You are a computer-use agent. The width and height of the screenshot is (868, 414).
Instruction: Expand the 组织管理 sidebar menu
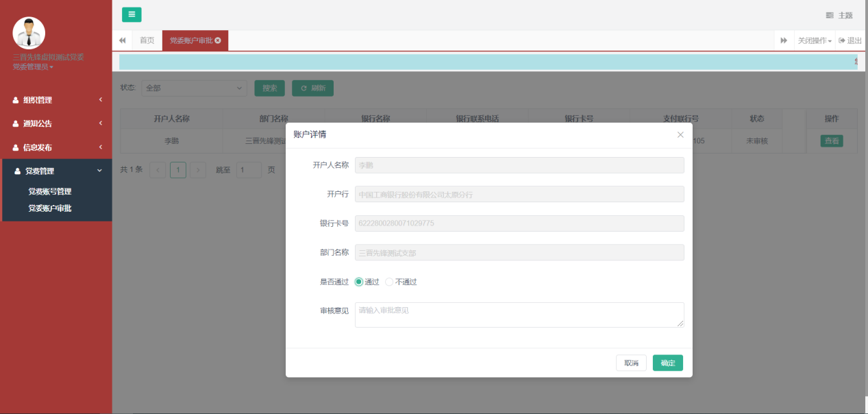[56, 100]
